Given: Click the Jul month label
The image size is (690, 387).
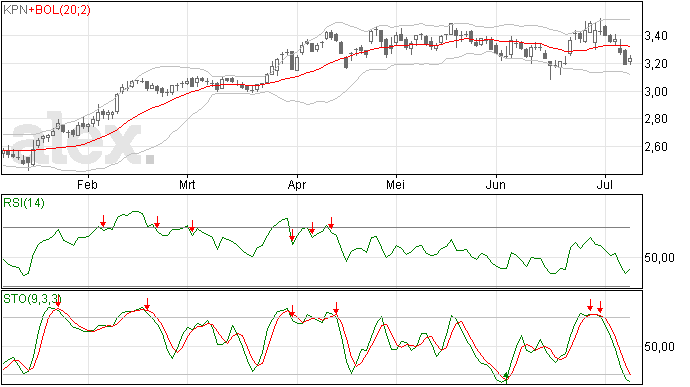Looking at the screenshot, I should (x=605, y=184).
